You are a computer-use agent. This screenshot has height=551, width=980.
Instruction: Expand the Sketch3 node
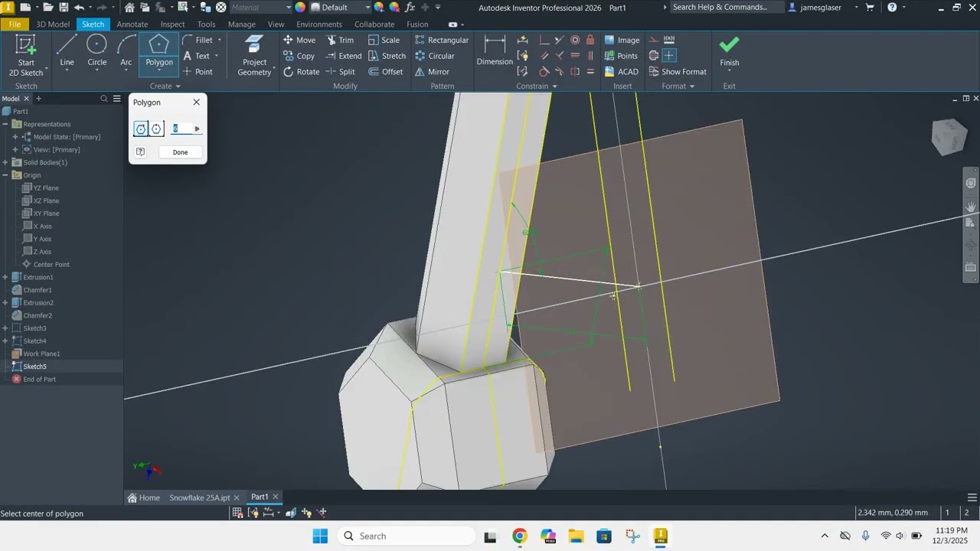(5, 328)
